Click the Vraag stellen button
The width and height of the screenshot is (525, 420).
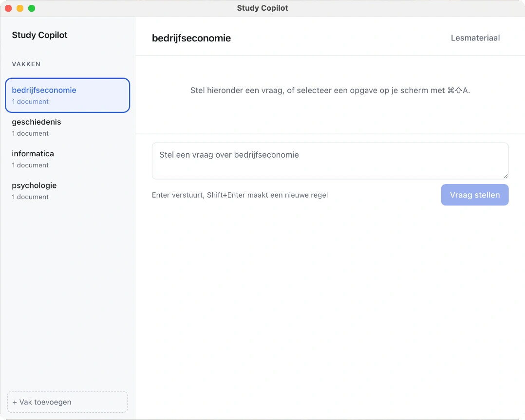475,195
